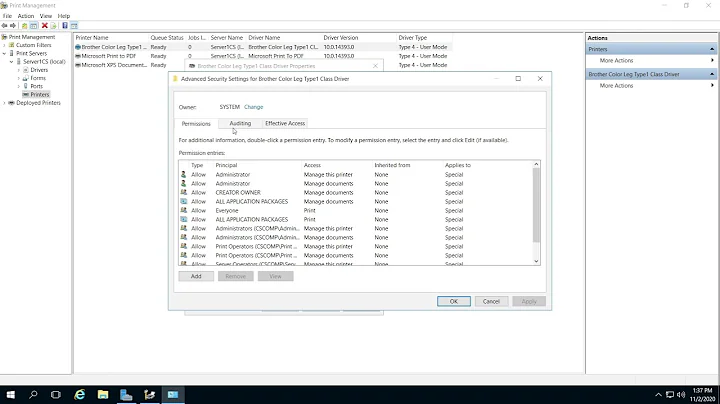
Task: Click the group icon of Administrators Manage this printer row
Action: click(x=184, y=228)
